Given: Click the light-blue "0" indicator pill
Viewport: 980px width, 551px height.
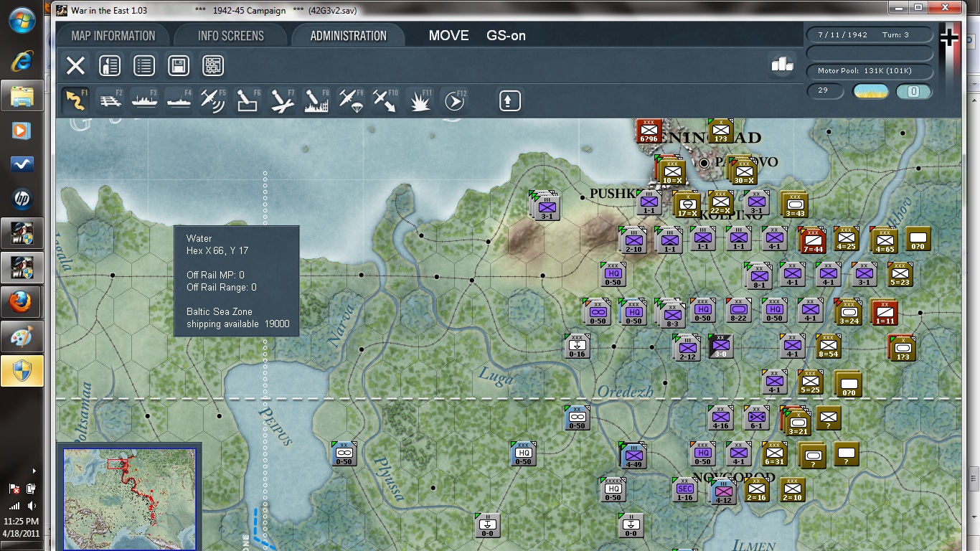Looking at the screenshot, I should (914, 92).
